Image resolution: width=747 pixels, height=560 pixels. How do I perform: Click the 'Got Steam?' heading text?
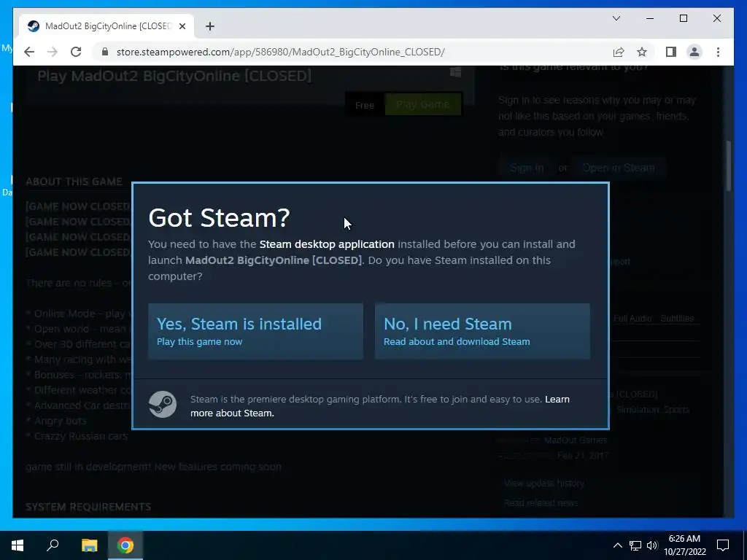point(219,217)
